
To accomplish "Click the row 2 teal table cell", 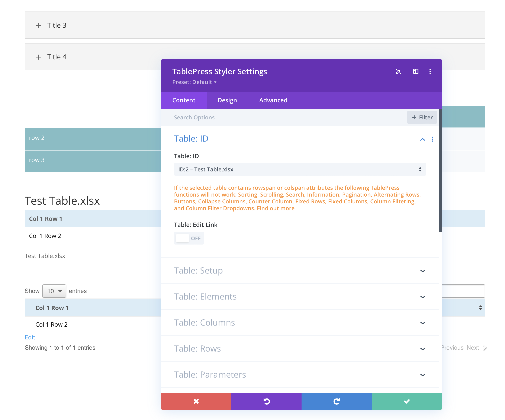I will (93, 139).
